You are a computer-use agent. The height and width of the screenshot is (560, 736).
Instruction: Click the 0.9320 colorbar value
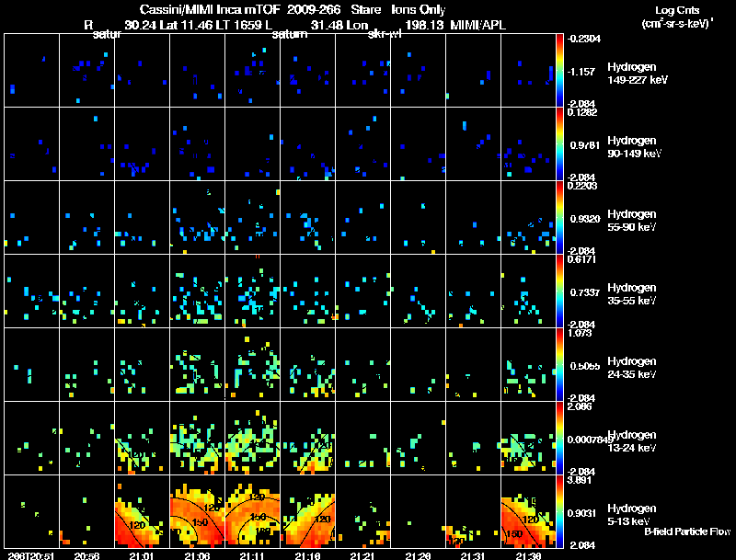pos(585,219)
